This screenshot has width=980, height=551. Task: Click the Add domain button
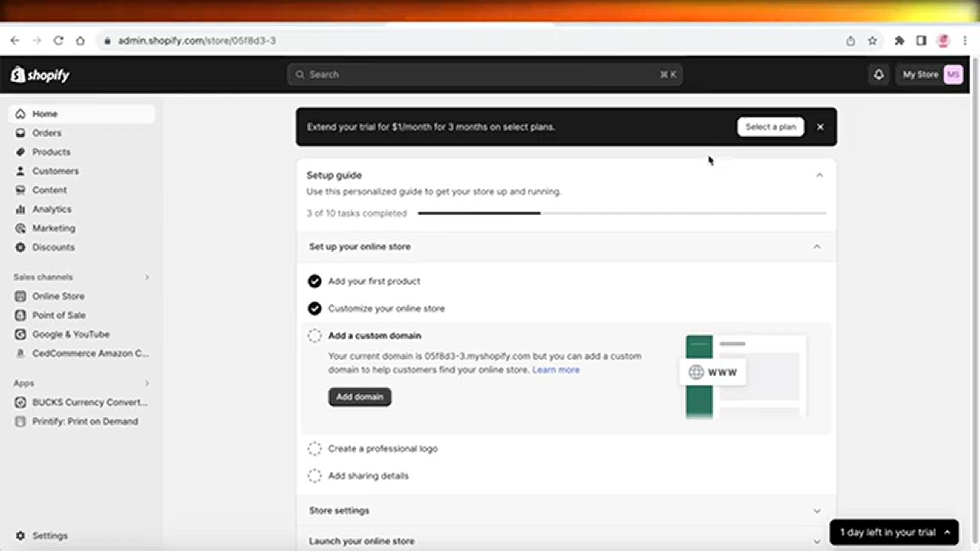pyautogui.click(x=360, y=397)
